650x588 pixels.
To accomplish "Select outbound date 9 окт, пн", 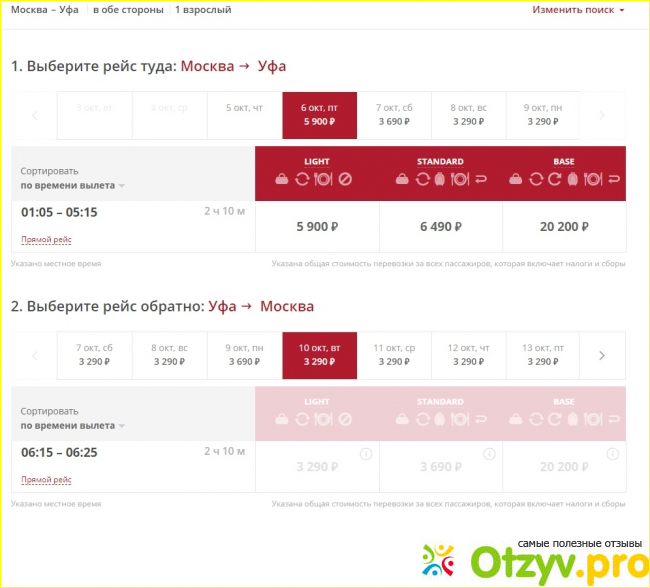I will (543, 115).
